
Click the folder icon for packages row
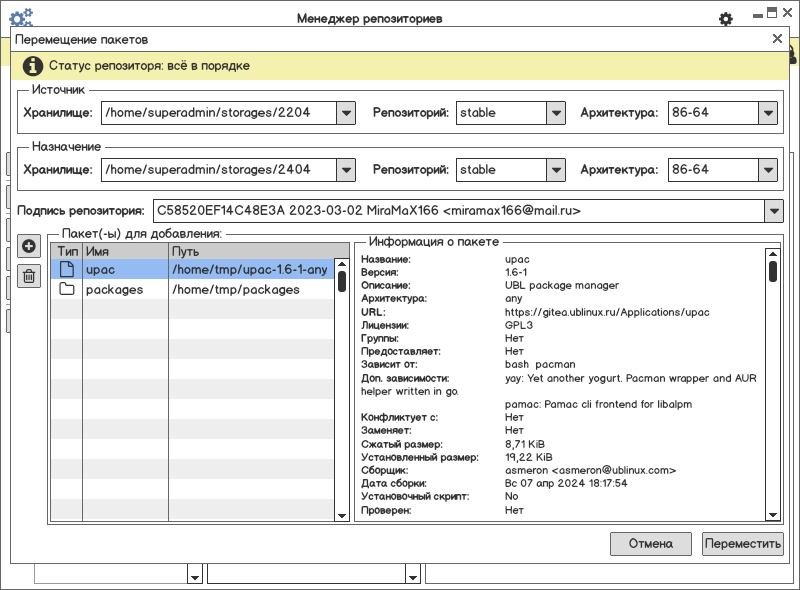pyautogui.click(x=67, y=290)
